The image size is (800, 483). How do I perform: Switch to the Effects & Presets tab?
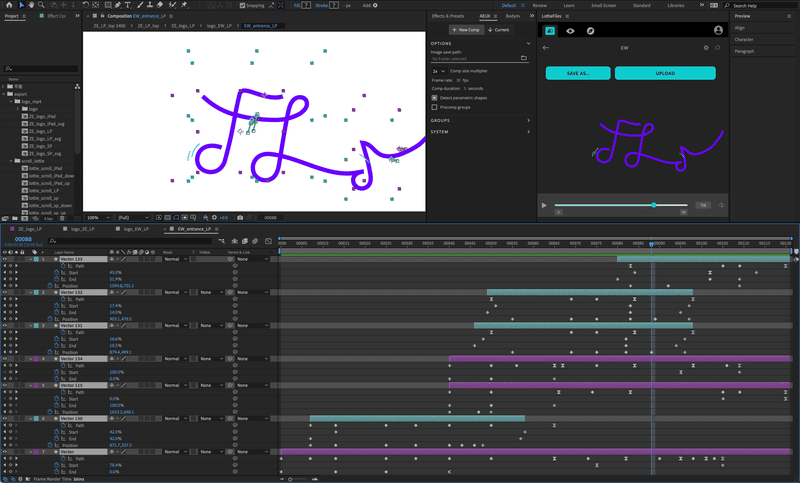pos(447,16)
